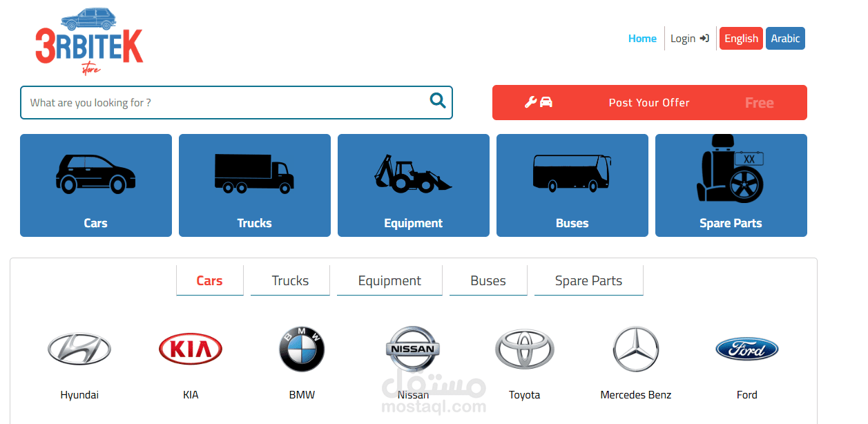Click the Post Your Offer text

coord(649,103)
